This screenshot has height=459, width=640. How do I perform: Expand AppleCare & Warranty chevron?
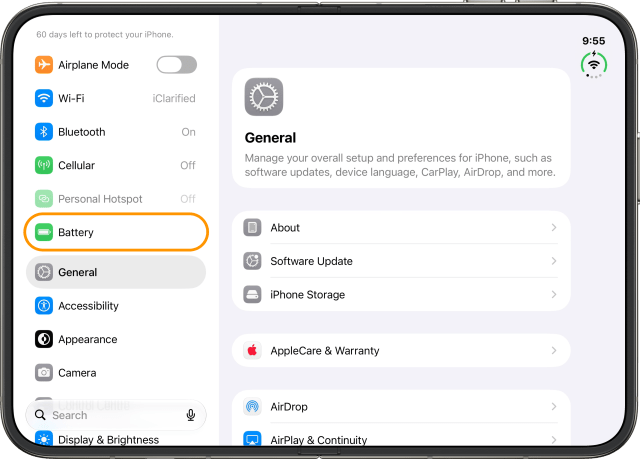pos(554,350)
